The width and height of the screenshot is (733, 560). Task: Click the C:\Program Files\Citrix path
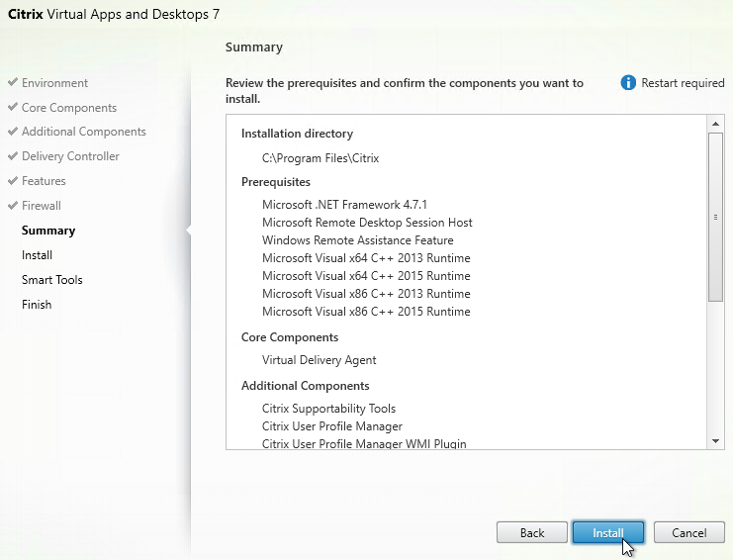pyautogui.click(x=321, y=158)
